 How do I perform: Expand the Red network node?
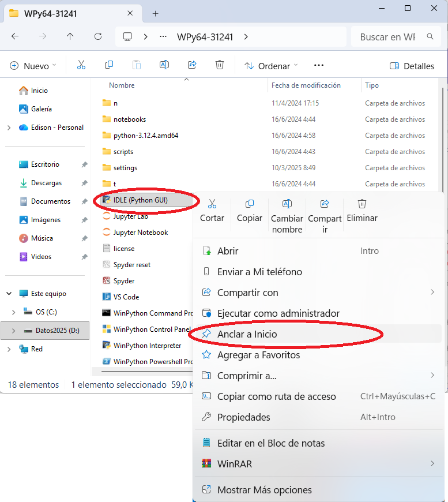pyautogui.click(x=9, y=349)
